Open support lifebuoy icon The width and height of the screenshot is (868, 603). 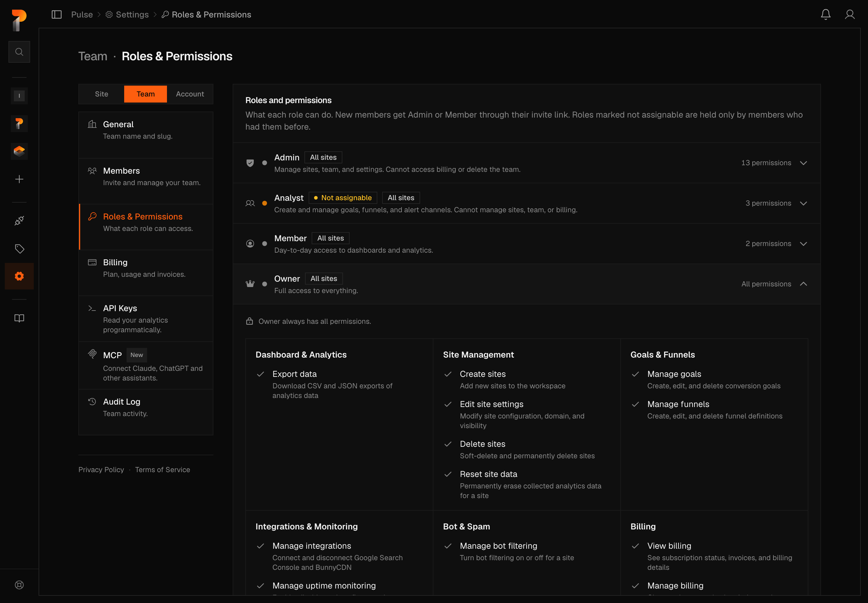19,585
